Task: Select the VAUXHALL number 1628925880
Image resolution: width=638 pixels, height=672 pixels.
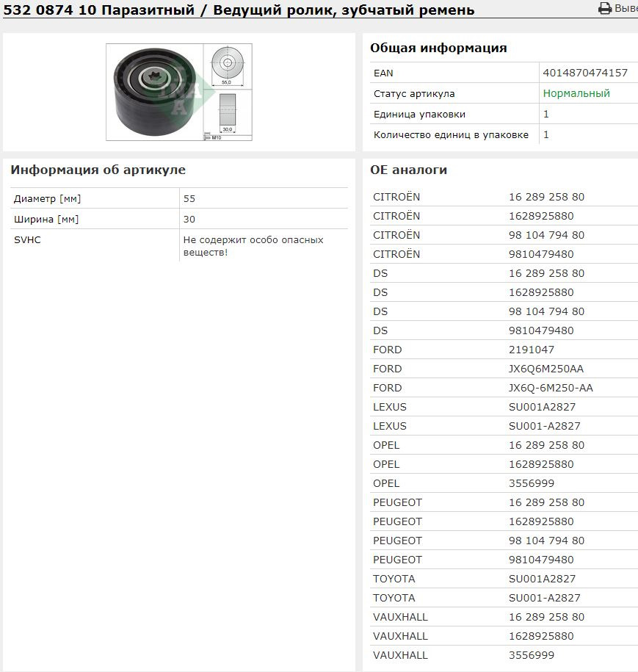Action: point(541,636)
